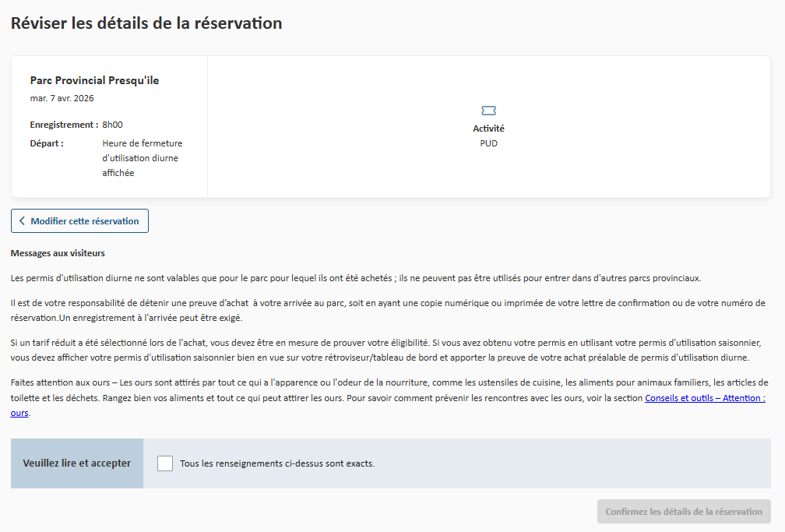Screen dimensions: 785x532
Task: Select the park name "Parc Provincial Presqu'ile"
Action: [x=93, y=79]
